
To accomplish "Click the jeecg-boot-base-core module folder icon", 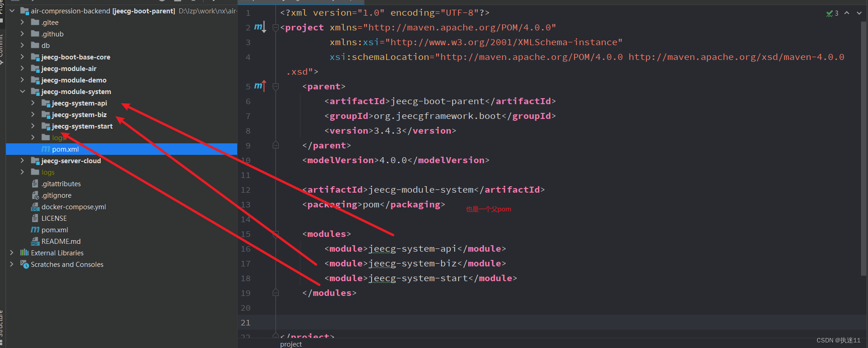I will point(35,57).
